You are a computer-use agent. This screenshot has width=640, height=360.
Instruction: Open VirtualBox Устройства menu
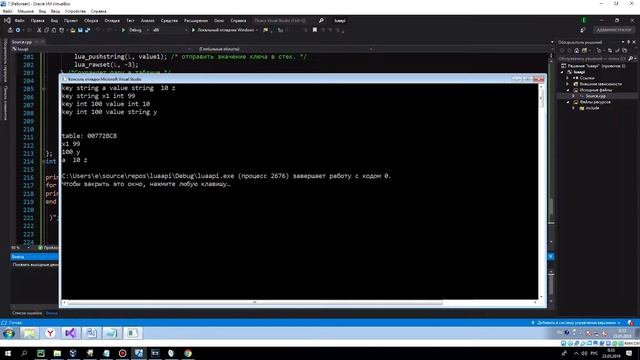76,11
